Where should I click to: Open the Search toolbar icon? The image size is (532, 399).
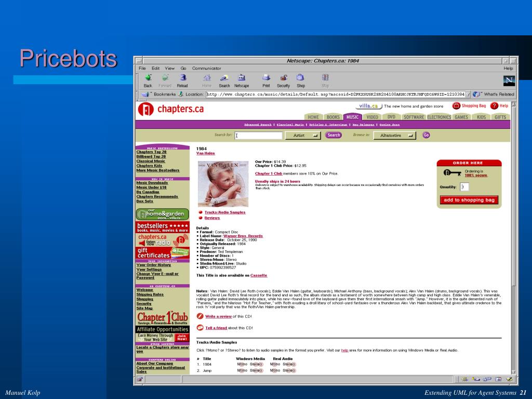pos(224,78)
